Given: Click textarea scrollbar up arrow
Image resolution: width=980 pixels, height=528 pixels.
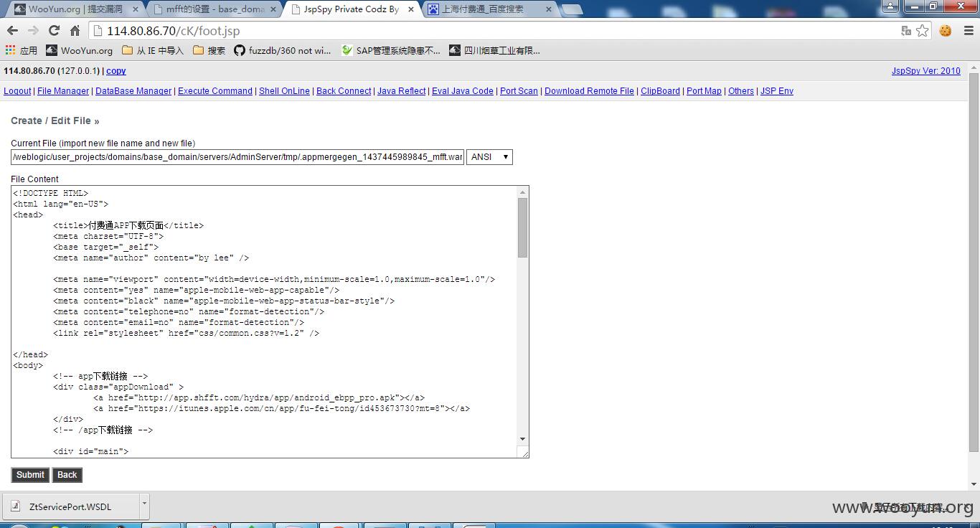Looking at the screenshot, I should (x=522, y=192).
